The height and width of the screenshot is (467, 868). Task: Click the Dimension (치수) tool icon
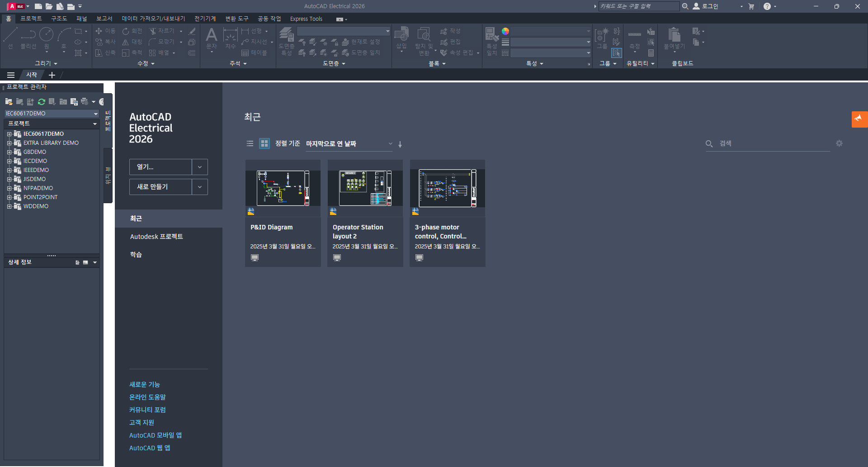pos(231,38)
